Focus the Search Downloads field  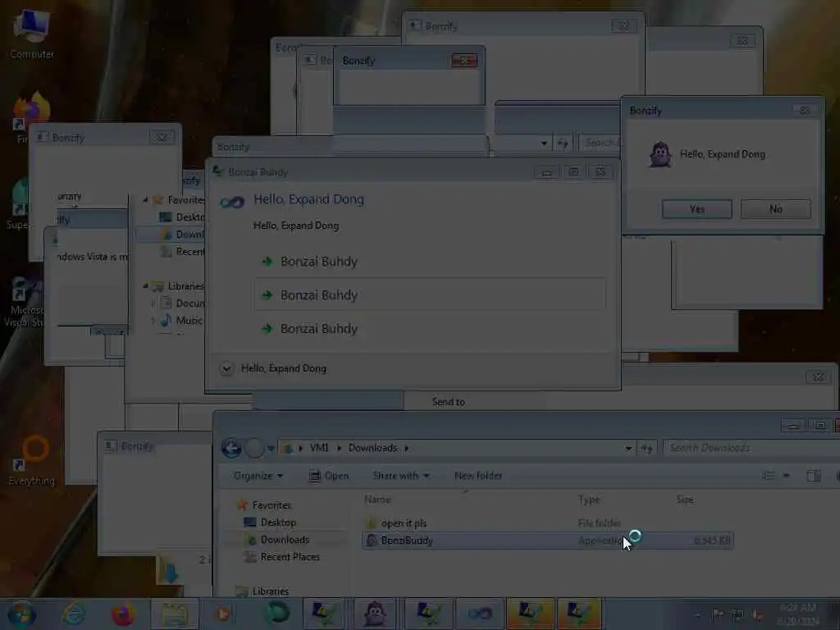pyautogui.click(x=750, y=448)
